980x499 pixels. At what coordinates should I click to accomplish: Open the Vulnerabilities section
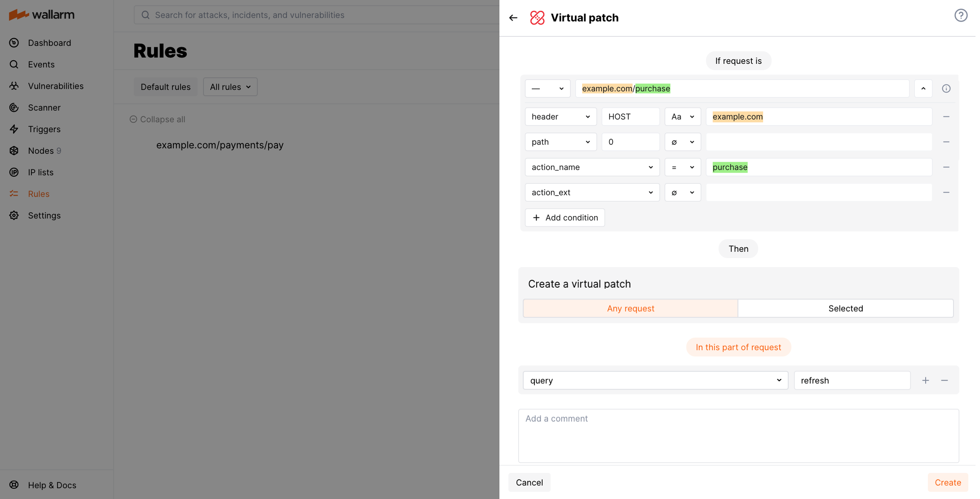[x=14, y=86]
